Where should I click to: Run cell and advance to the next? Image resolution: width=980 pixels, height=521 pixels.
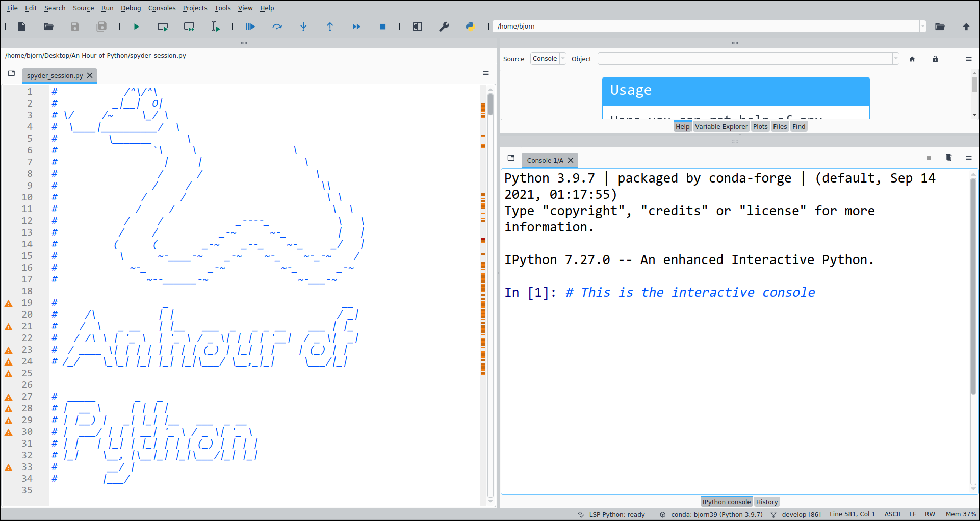[189, 27]
